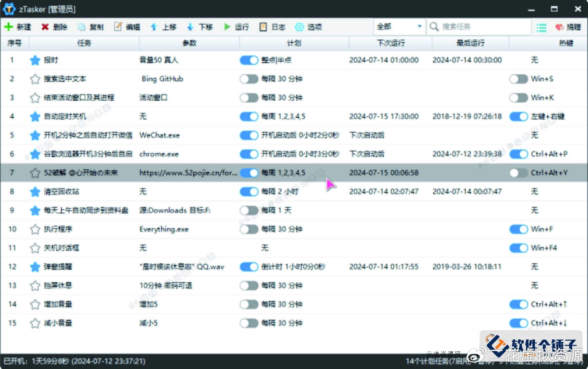588x369 pixels.
Task: Open the 52pojie.cn task URL
Action: [187, 173]
